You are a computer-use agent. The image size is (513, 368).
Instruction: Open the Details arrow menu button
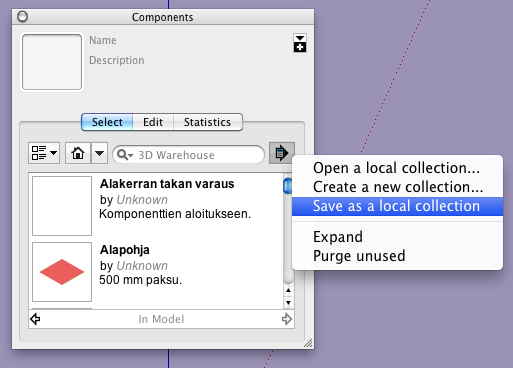(x=282, y=153)
